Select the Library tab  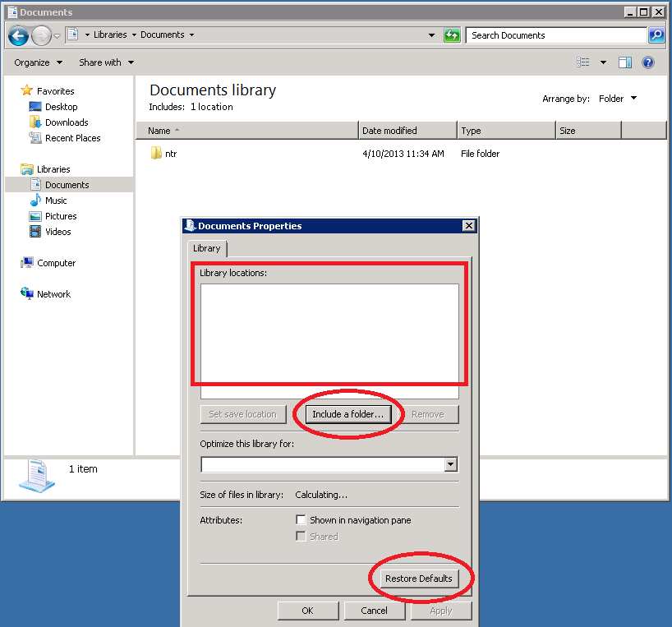[206, 248]
